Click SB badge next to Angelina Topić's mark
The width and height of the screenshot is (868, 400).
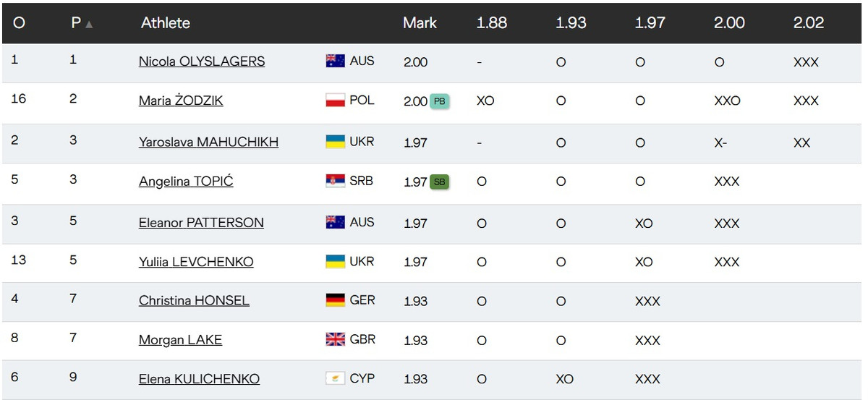[x=439, y=182]
